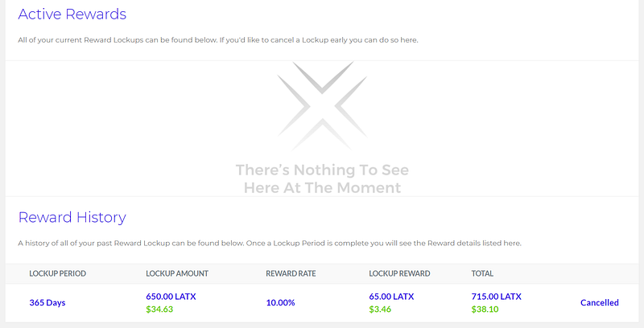Viewport: 644px width, 328px height.
Task: Click the Reward History heading
Action: click(72, 217)
